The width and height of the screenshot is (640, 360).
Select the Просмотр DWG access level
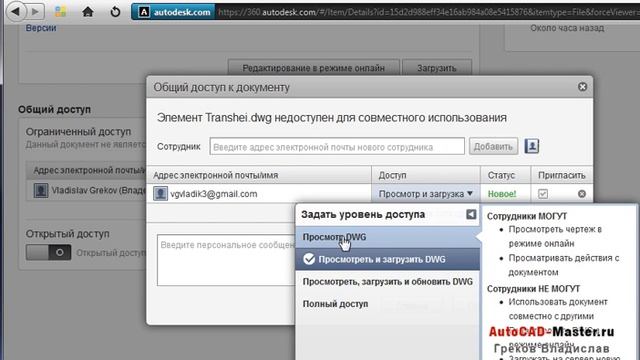pyautogui.click(x=387, y=237)
